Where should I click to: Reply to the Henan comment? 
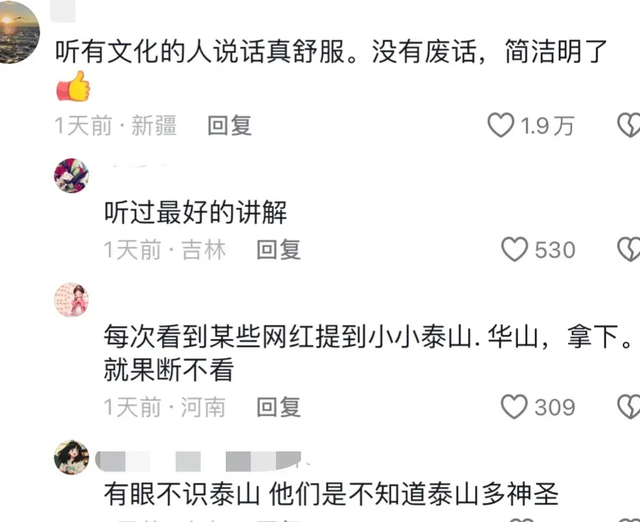(x=279, y=407)
